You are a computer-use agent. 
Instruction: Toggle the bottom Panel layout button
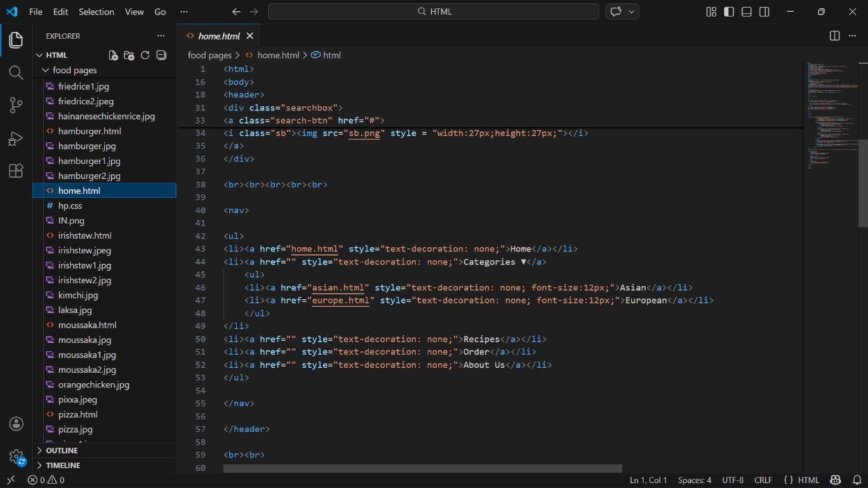[x=746, y=12]
